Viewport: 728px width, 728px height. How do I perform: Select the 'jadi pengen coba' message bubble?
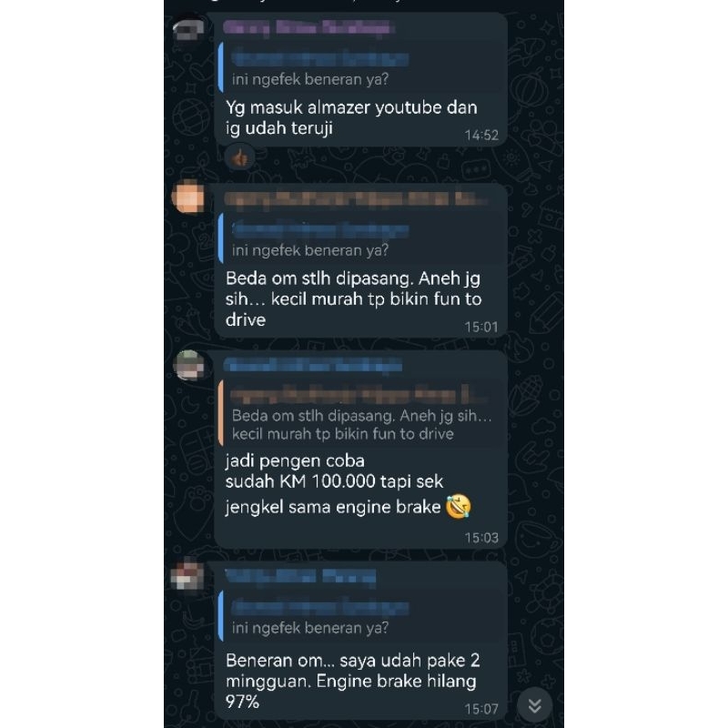click(x=360, y=450)
